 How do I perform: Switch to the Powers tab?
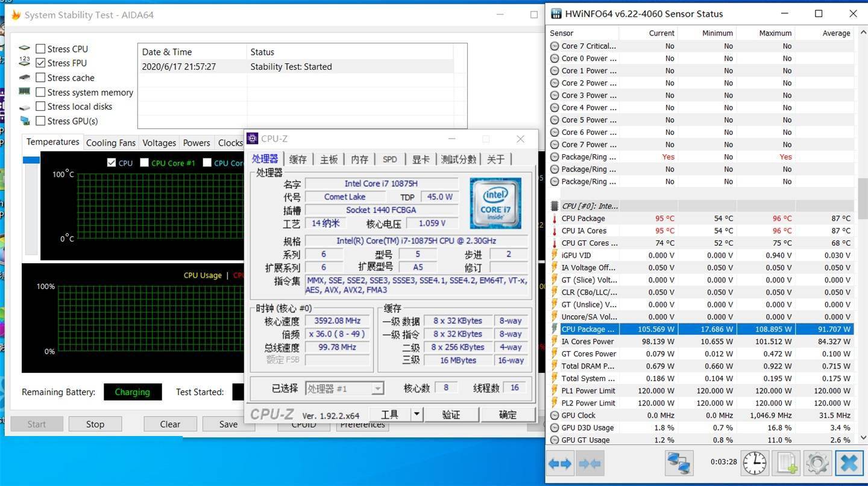tap(197, 143)
